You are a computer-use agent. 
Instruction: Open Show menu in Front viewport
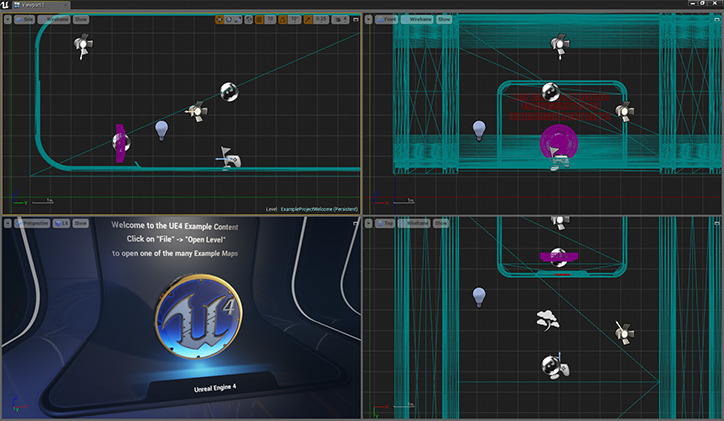point(444,19)
